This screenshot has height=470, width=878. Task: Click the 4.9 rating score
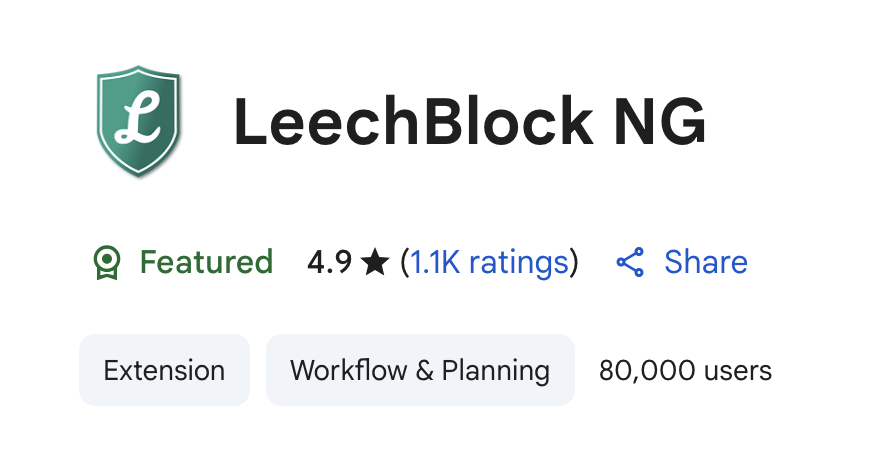[329, 263]
